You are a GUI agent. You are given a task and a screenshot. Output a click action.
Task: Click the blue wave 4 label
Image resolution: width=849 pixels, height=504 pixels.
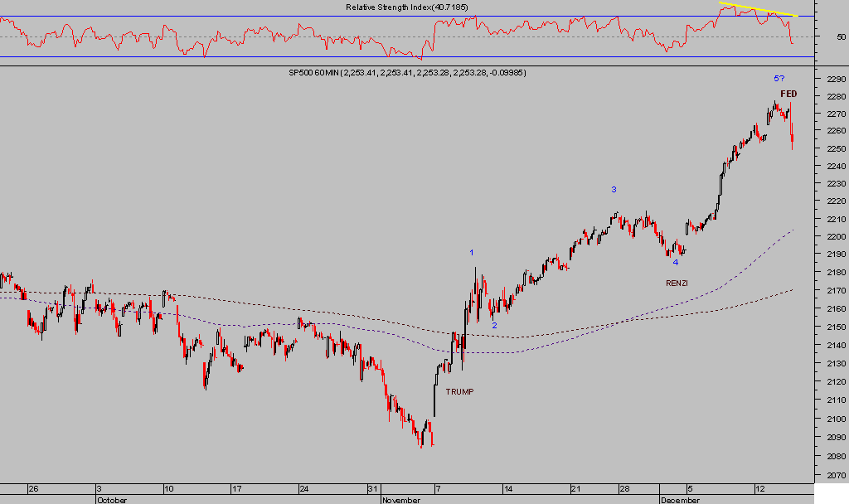(x=675, y=263)
